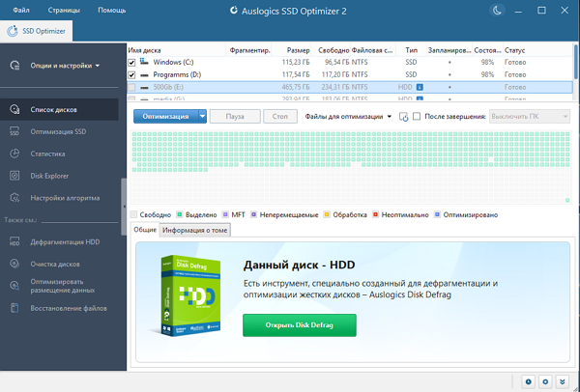This screenshot has width=580, height=392.
Task: Open the Страницы menu
Action: [64, 11]
